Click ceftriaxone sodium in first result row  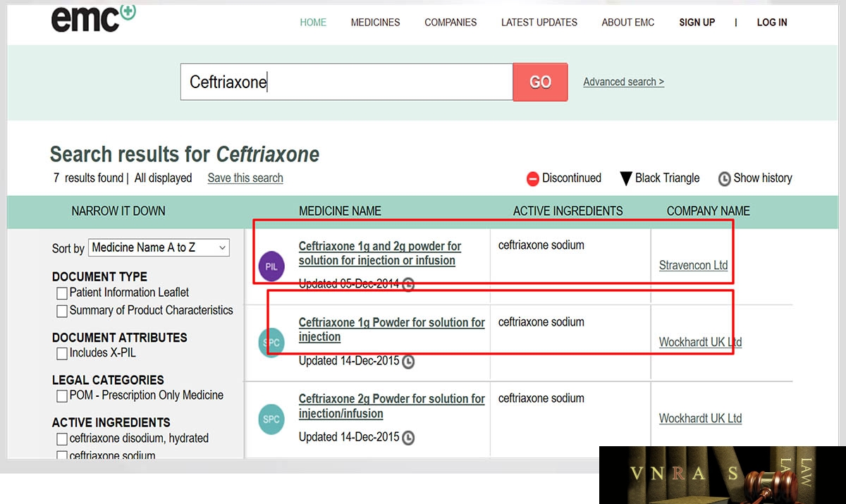coord(541,245)
